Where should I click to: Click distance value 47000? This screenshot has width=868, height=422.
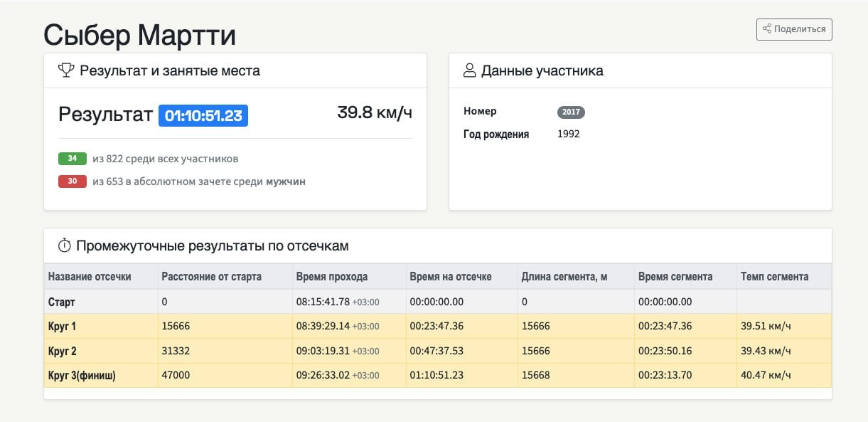pos(176,376)
